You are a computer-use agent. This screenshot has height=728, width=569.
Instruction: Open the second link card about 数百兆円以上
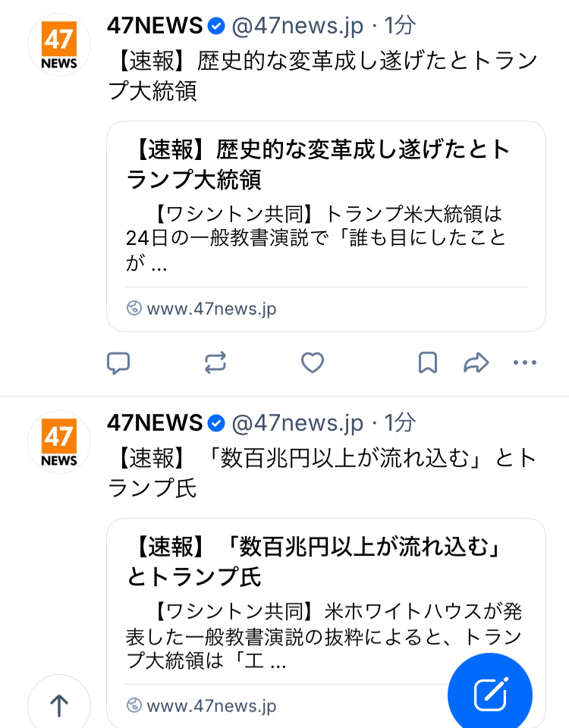coord(326,623)
